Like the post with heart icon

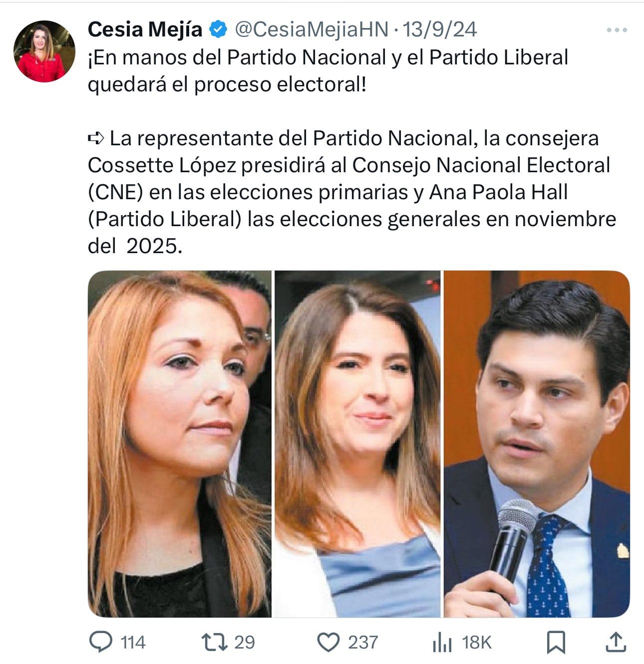328,643
